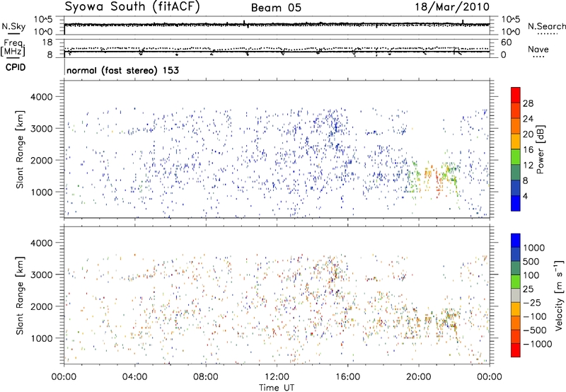The height and width of the screenshot is (392, 566).
Task: Click the "18" frequency axis tick label
Action: pyautogui.click(x=47, y=42)
